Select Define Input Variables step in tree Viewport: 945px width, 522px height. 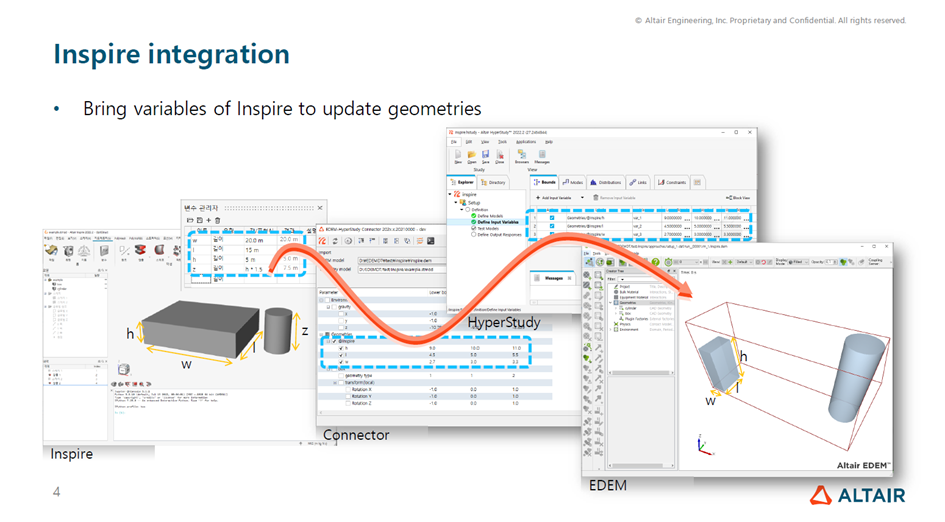[497, 222]
